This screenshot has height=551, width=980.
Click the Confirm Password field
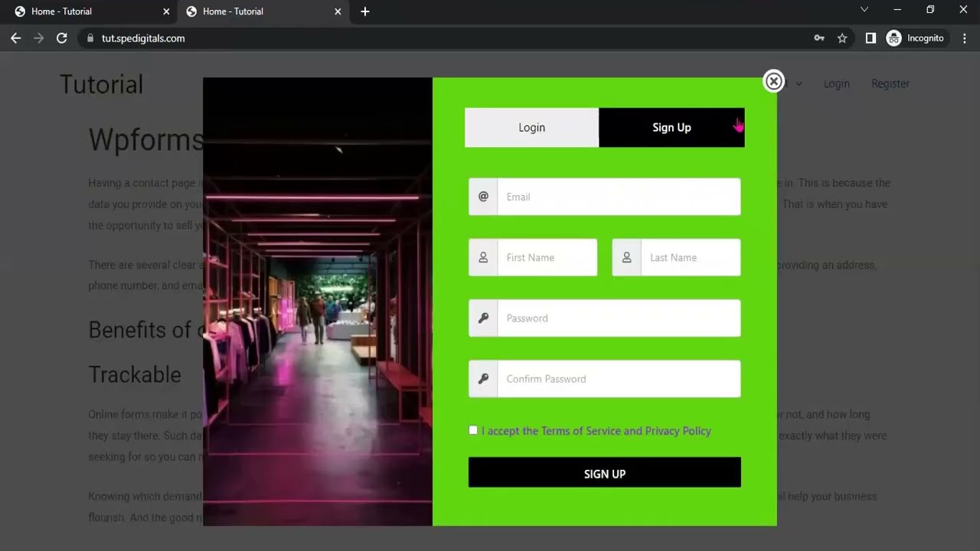pos(619,379)
